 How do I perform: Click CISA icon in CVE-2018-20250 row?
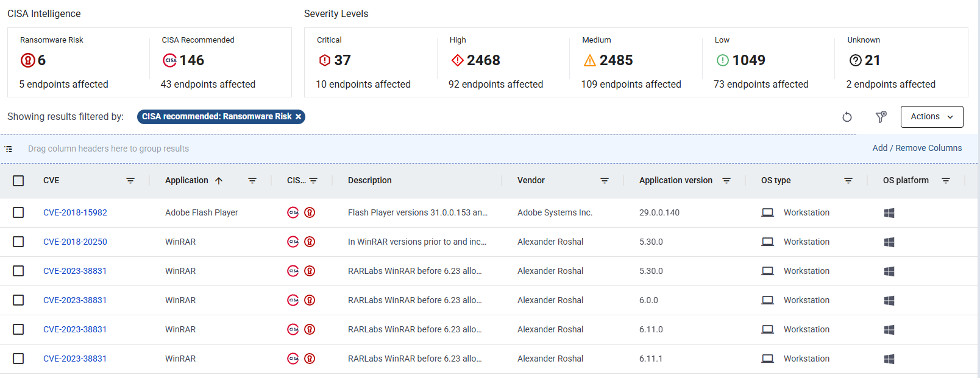[293, 242]
